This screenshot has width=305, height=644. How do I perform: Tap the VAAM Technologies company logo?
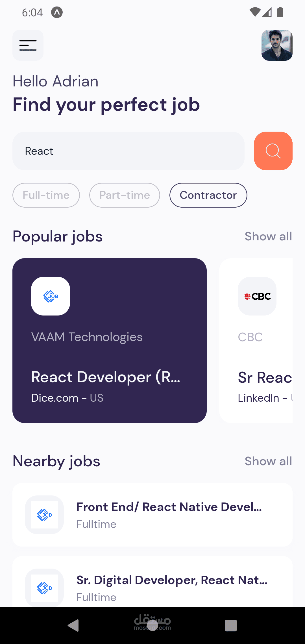pos(51,296)
